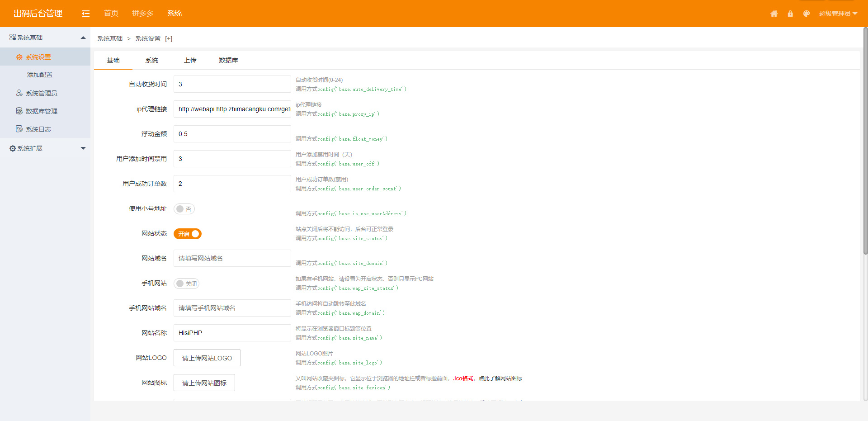The image size is (868, 421).
Task: Click the 请上传网站LOGO button
Action: (207, 358)
